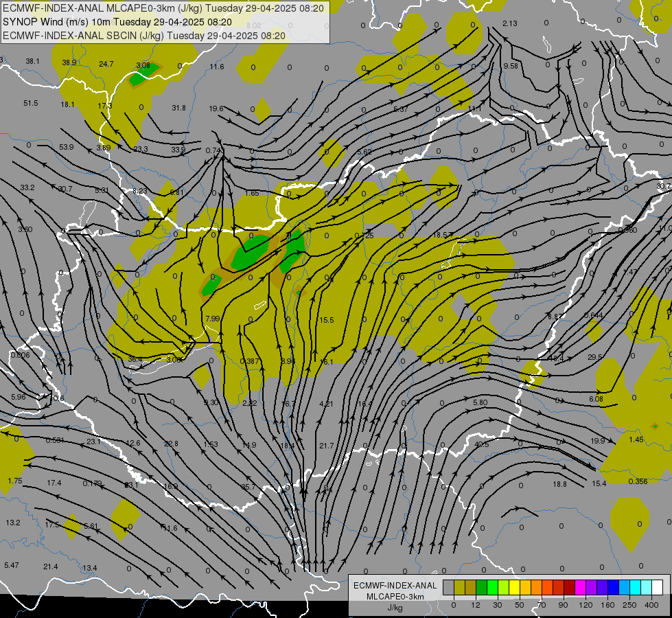Click the legend scale value '400'
This screenshot has height=618, width=672.
(x=651, y=605)
